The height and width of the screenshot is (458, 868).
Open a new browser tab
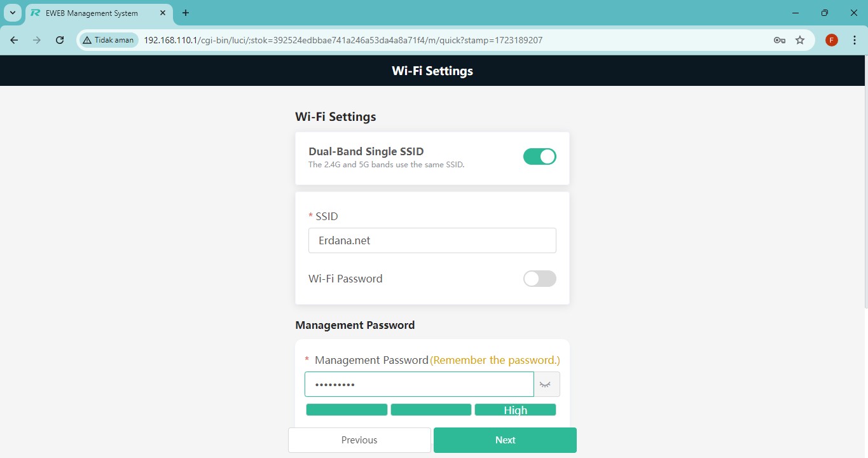point(186,13)
